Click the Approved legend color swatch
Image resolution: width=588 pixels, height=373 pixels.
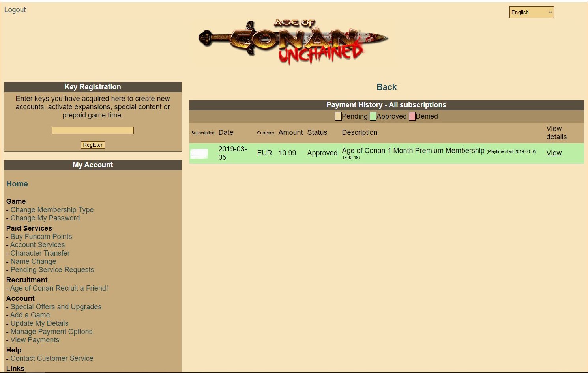point(373,116)
